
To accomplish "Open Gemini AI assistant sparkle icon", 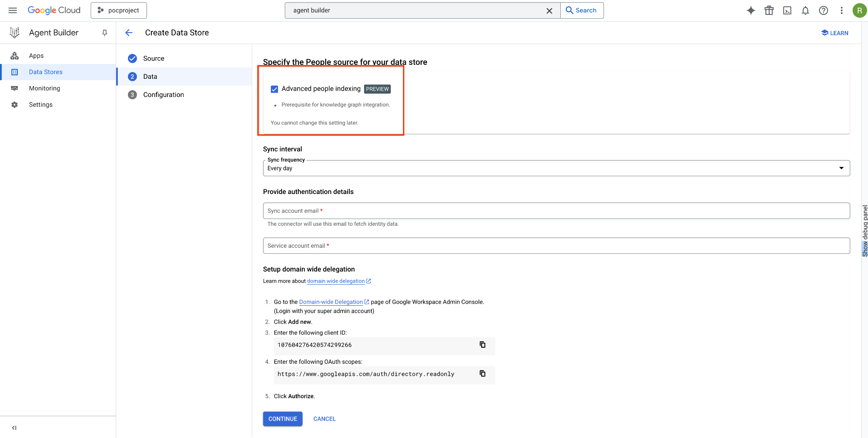I will tap(751, 11).
